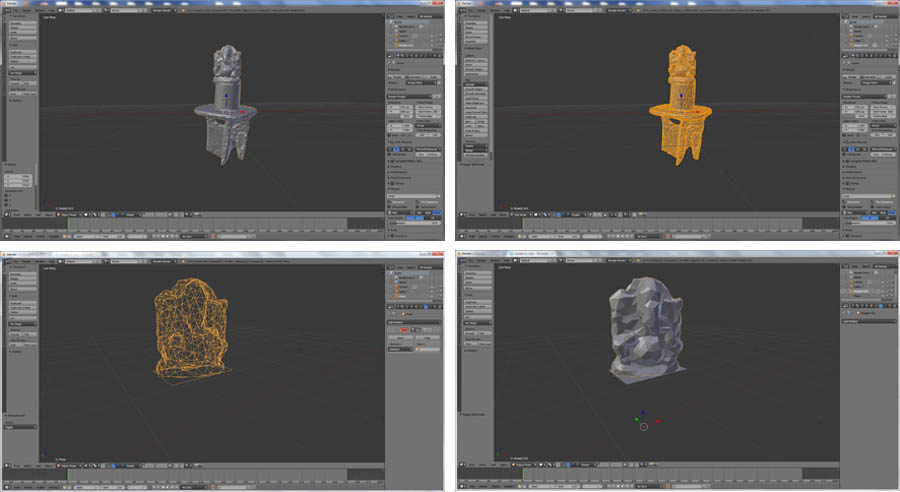Open the Edit Mode dropdown in orange statue window header

coord(519,215)
